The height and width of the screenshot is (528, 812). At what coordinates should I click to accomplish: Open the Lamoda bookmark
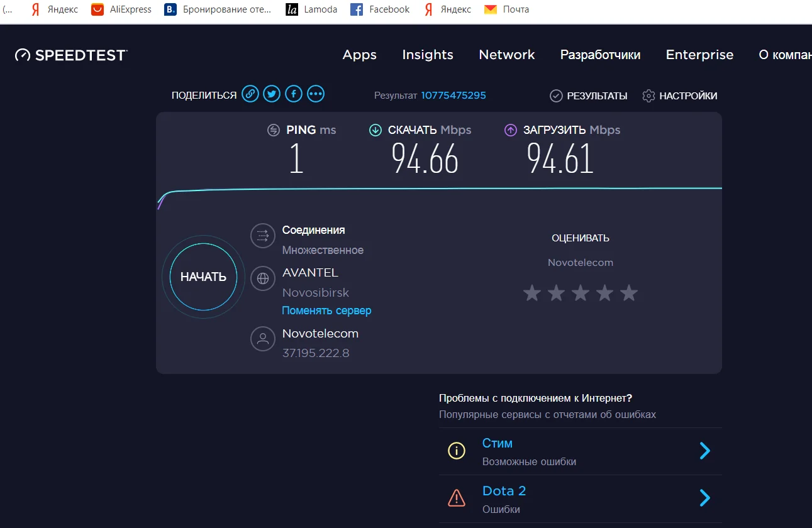[x=311, y=9]
